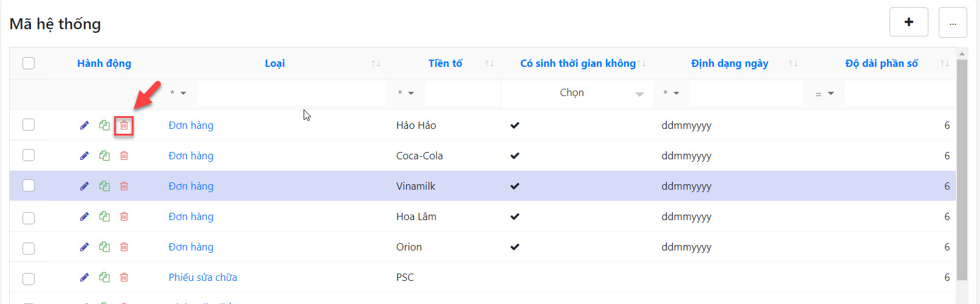980x304 pixels.
Task: Sort by the Tiền tố column arrows
Action: point(489,63)
